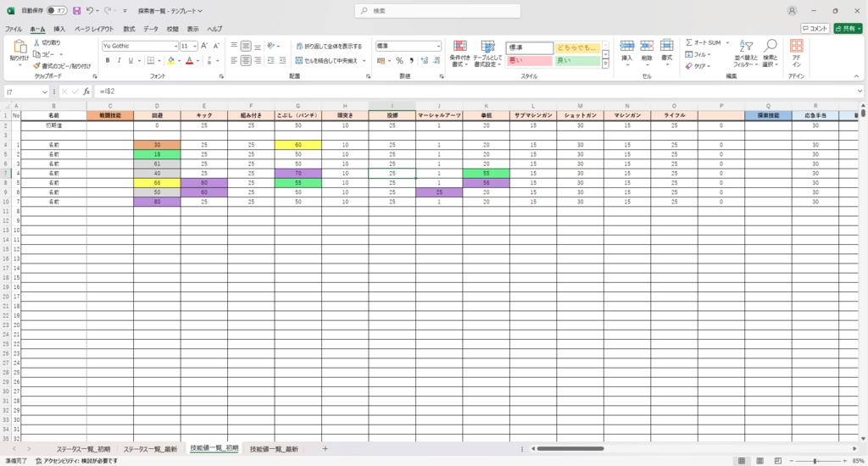Apply percent style with the % icon
This screenshot has height=466, width=868.
click(399, 61)
